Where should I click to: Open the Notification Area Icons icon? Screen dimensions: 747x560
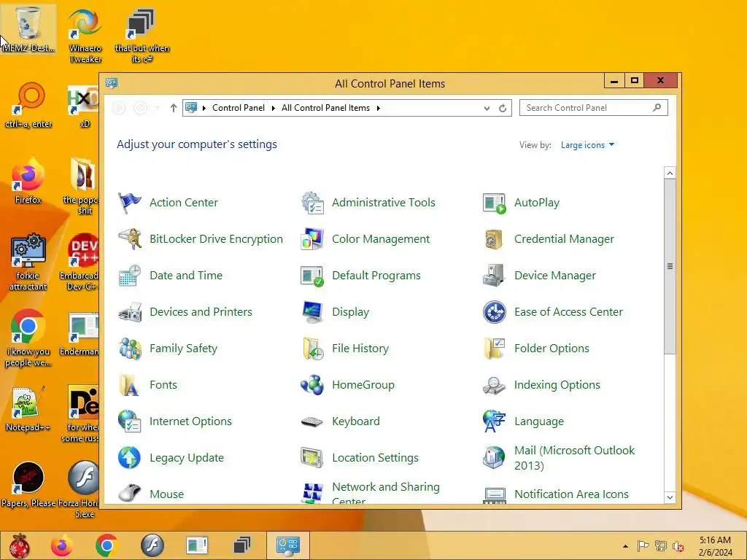pyautogui.click(x=495, y=495)
